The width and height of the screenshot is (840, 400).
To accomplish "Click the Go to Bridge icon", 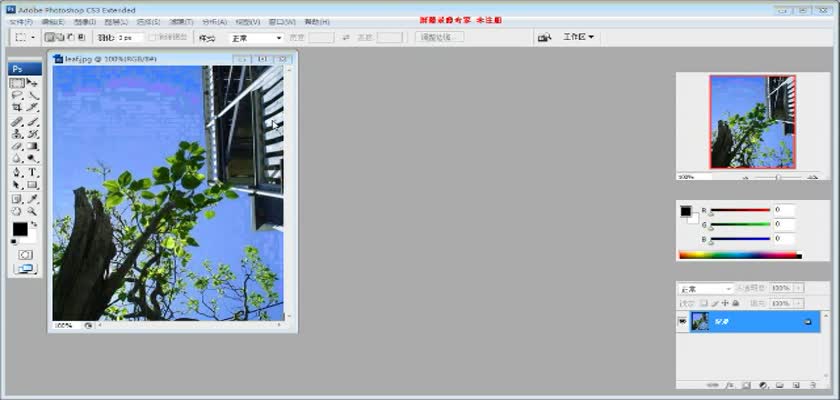I will tap(544, 37).
